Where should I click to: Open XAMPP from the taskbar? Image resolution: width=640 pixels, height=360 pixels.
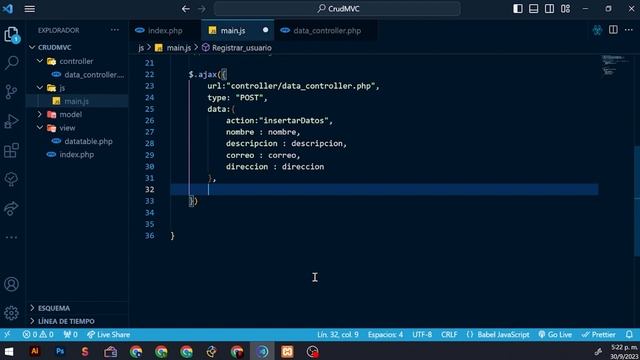pos(287,351)
